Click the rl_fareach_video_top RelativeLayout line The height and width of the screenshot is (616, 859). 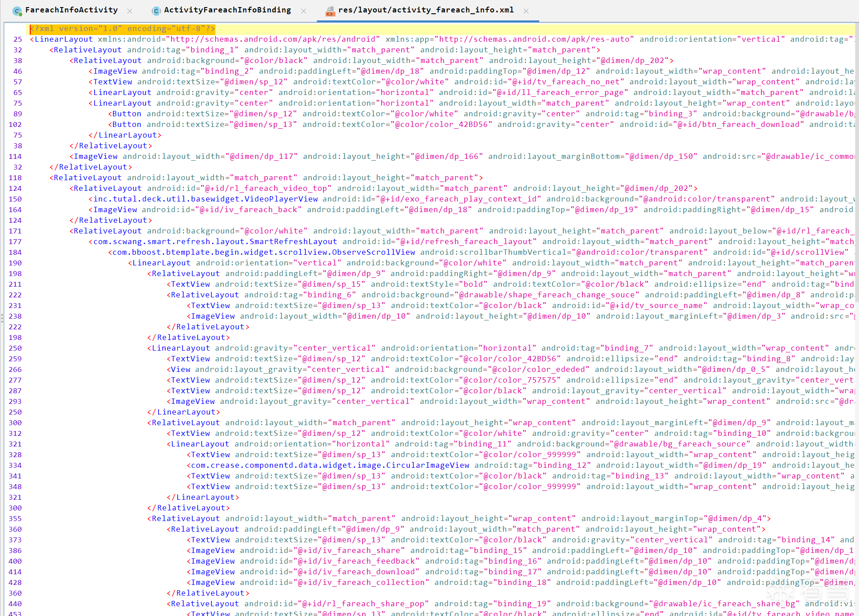pos(383,189)
